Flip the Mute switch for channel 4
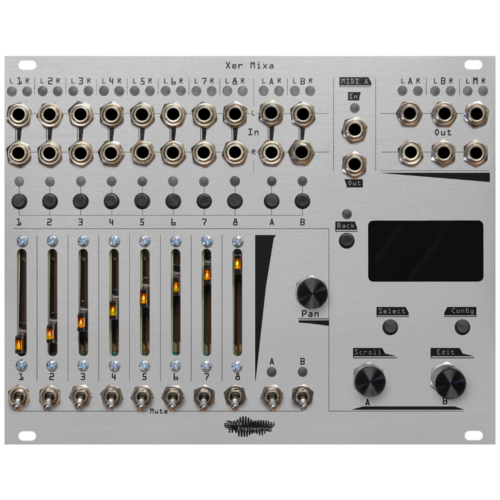This screenshot has width=500, height=500. (x=111, y=398)
